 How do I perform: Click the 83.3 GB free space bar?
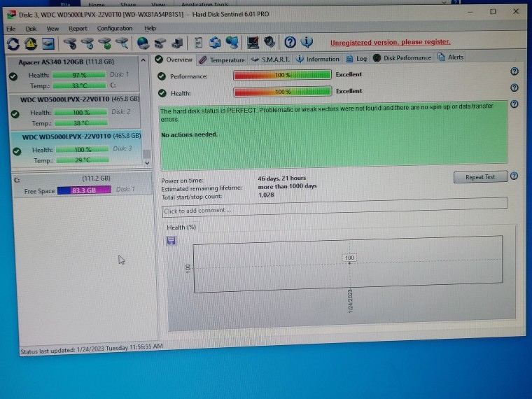point(84,190)
